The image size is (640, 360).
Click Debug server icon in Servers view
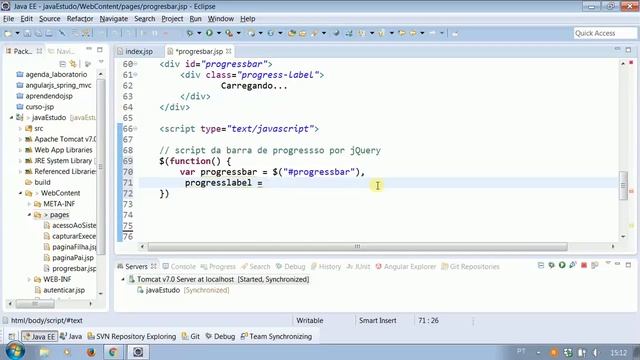[551, 265]
